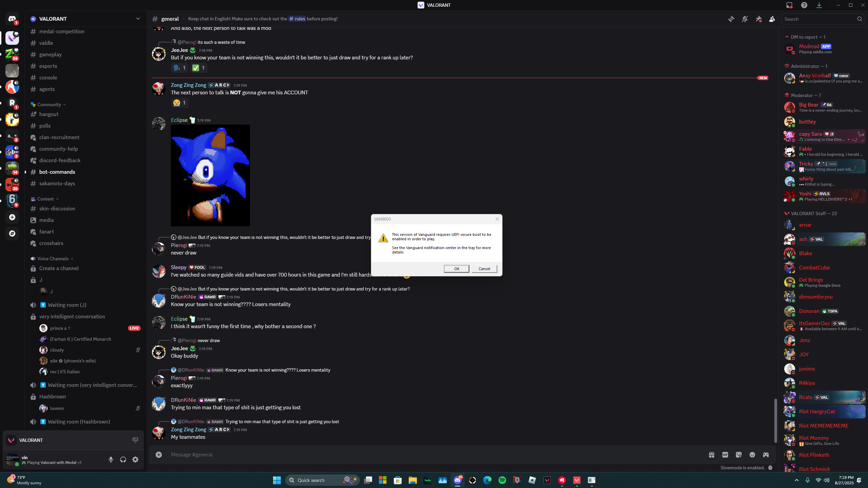
Task: Open the VALORANT activity screen-share icon
Action: tap(135, 440)
